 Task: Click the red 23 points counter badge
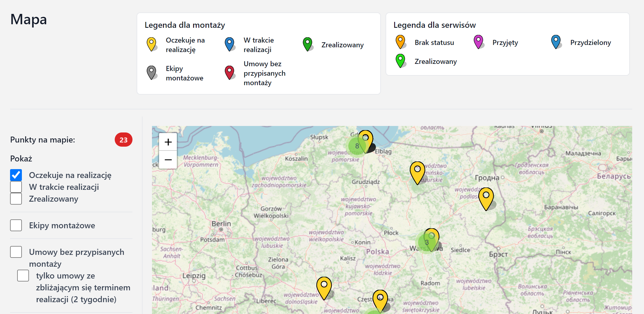(x=123, y=140)
